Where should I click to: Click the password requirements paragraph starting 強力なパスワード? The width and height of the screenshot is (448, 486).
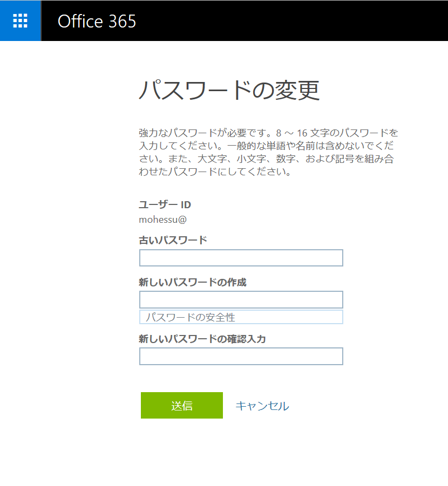[x=268, y=152]
